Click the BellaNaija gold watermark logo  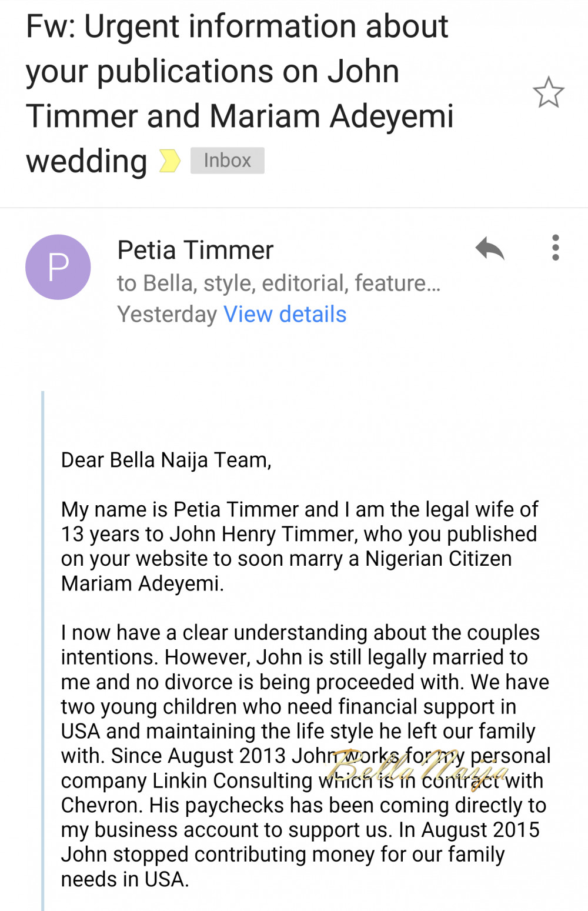(x=419, y=767)
